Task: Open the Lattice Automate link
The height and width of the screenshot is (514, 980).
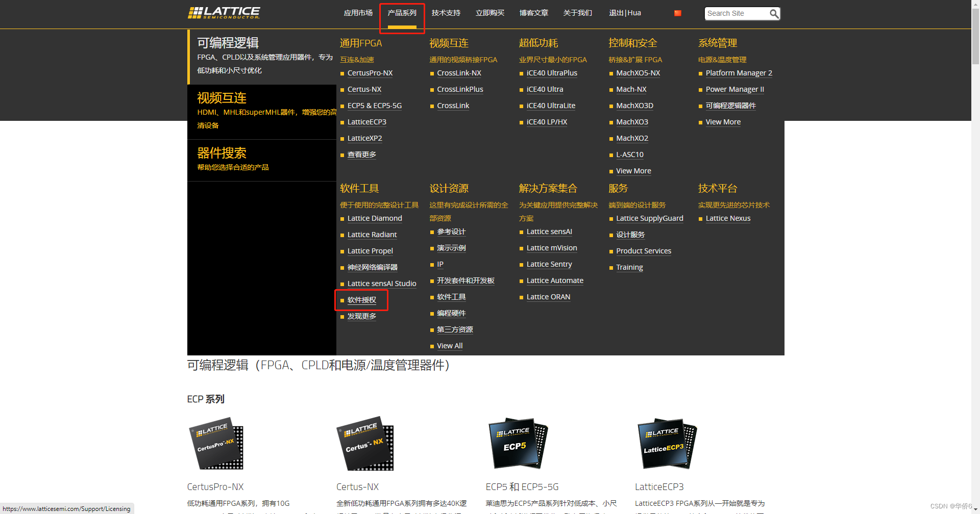Action: pos(555,281)
